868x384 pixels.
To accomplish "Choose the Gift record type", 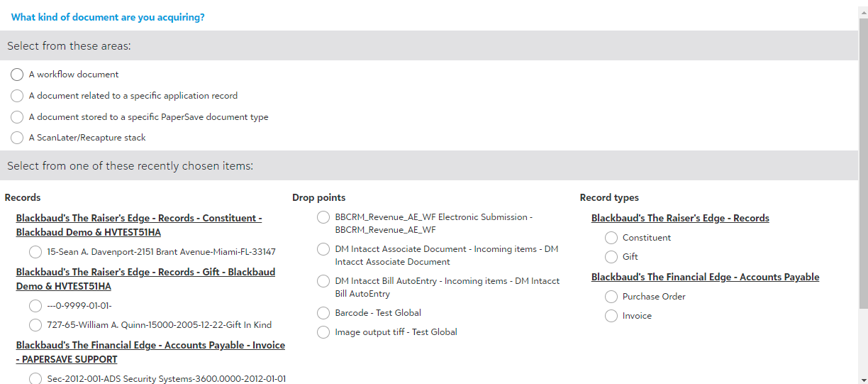I will [x=611, y=257].
